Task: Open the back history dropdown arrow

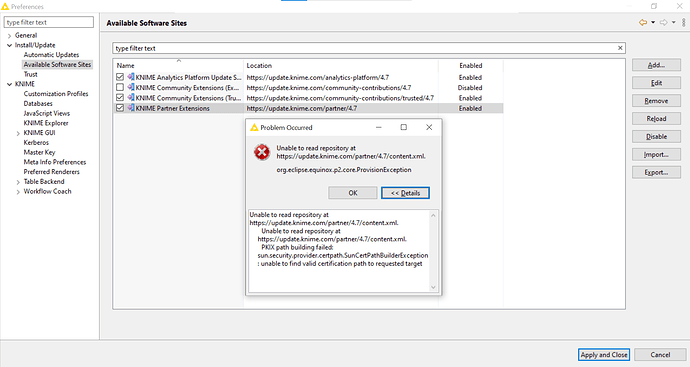Action: (653, 22)
